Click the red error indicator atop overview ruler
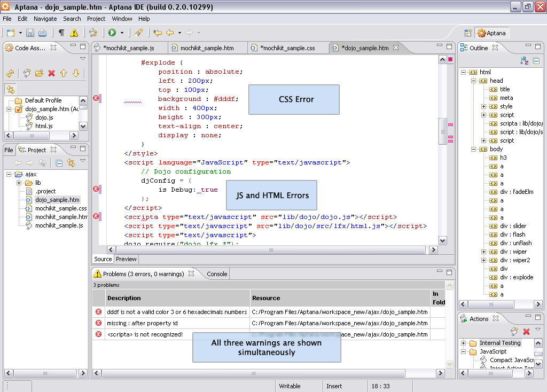This screenshot has width=547, height=392. tap(450, 59)
